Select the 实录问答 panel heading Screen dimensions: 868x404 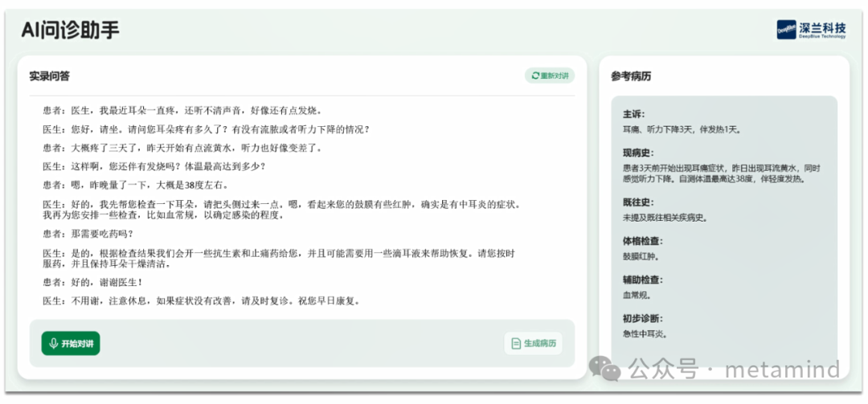(50, 76)
